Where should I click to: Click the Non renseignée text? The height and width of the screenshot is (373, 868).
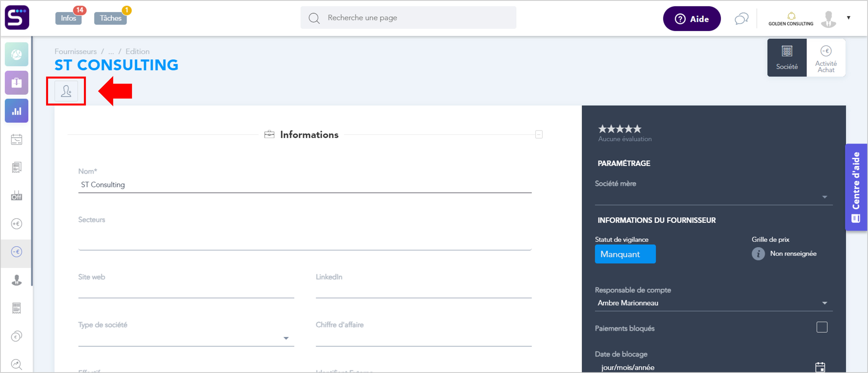(x=793, y=254)
